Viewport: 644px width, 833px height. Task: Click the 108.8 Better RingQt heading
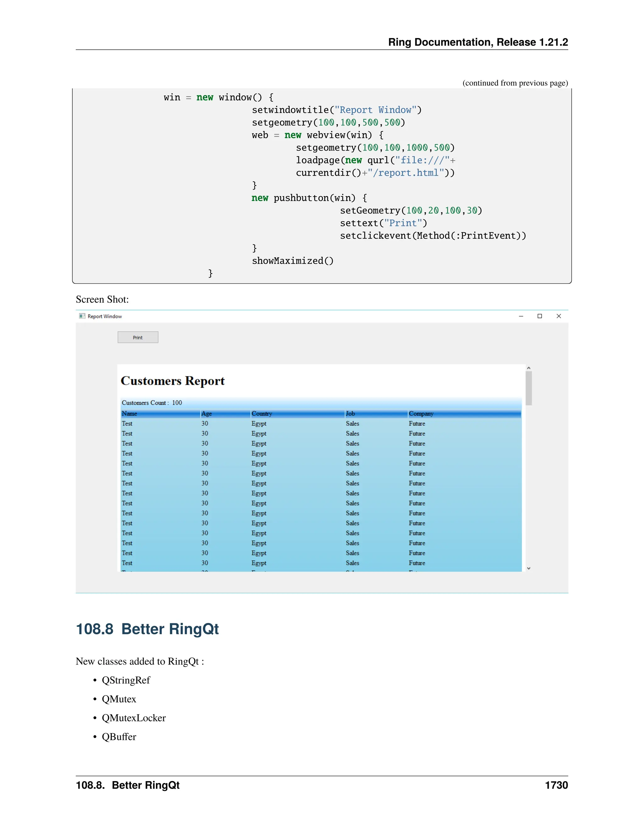pyautogui.click(x=147, y=629)
